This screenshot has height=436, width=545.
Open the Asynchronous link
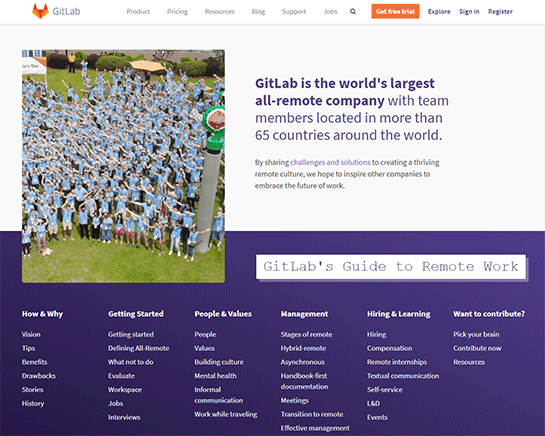[x=302, y=362]
